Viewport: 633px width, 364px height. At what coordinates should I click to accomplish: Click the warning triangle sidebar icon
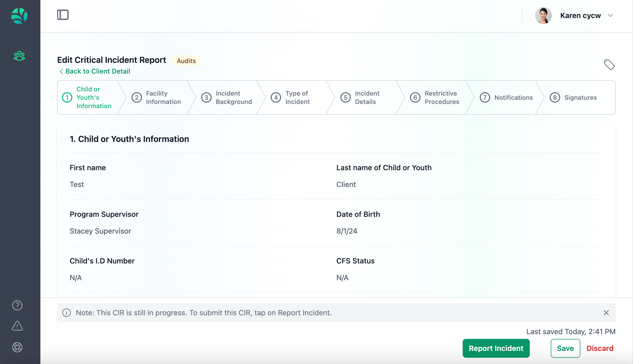pyautogui.click(x=17, y=326)
